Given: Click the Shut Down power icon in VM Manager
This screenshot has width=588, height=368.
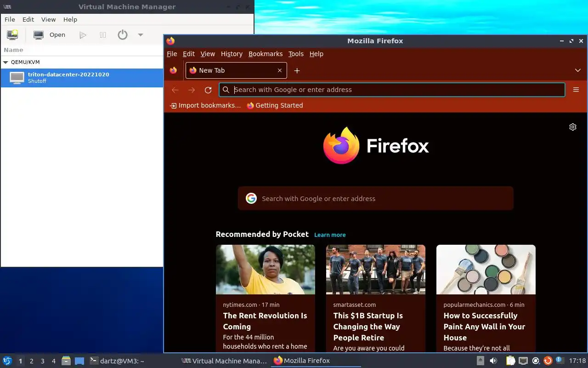Looking at the screenshot, I should (123, 34).
